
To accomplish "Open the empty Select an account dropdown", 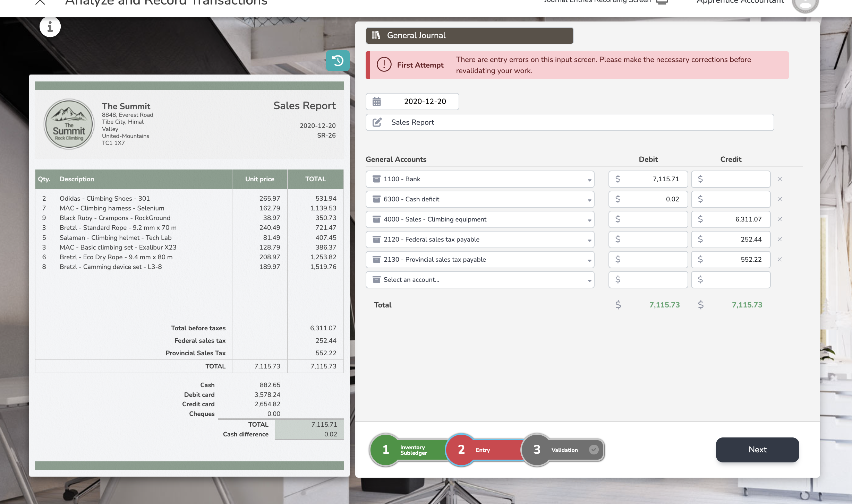I will (589, 280).
